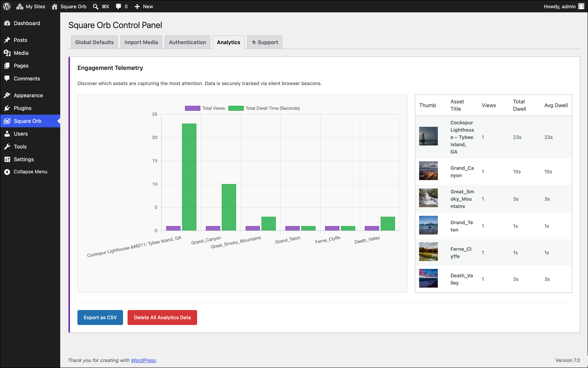Click the Pages icon in sidebar
This screenshot has height=368, width=588.
[x=7, y=66]
